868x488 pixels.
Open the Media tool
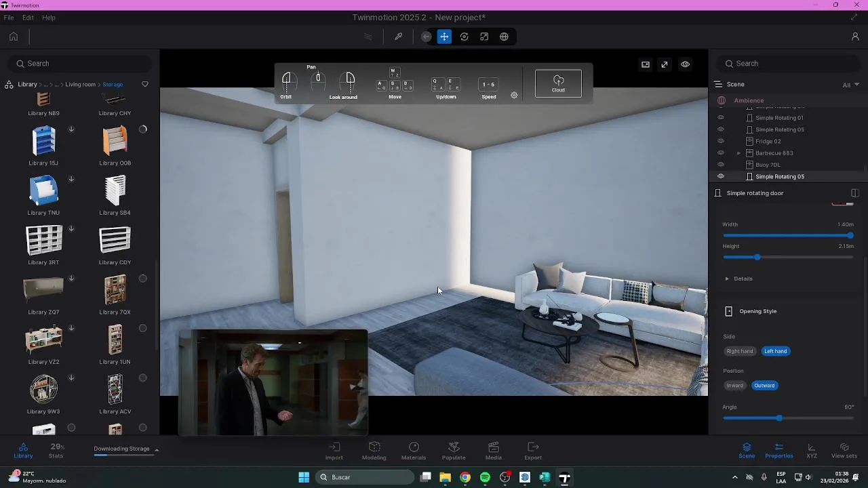point(494,451)
